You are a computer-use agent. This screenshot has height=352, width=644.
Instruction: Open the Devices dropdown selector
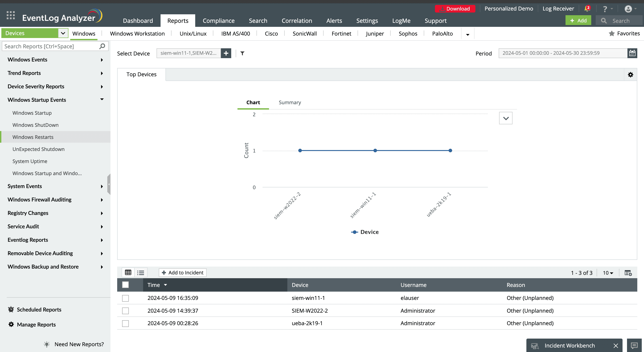point(63,33)
